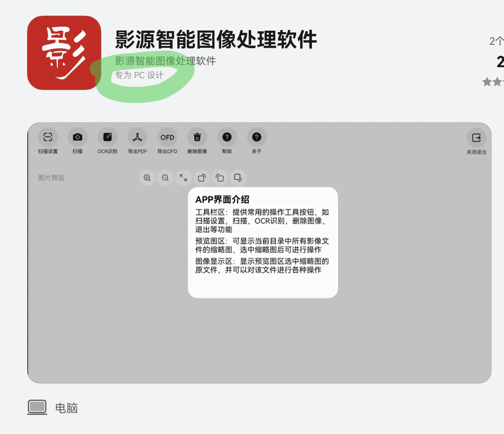Select the APP界面介绍 description card
This screenshot has width=504, height=434.
[263, 242]
